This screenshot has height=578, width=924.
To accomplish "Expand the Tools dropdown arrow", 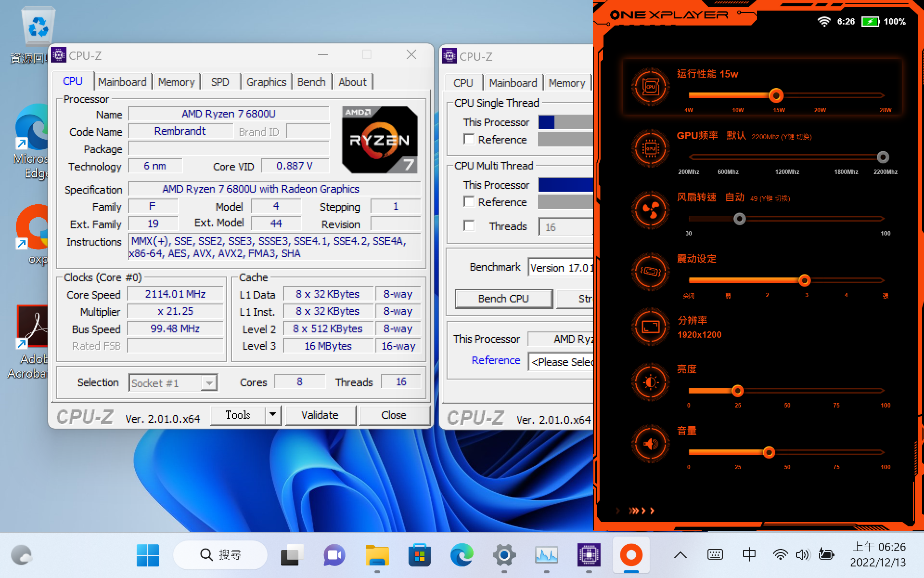I will click(x=273, y=415).
